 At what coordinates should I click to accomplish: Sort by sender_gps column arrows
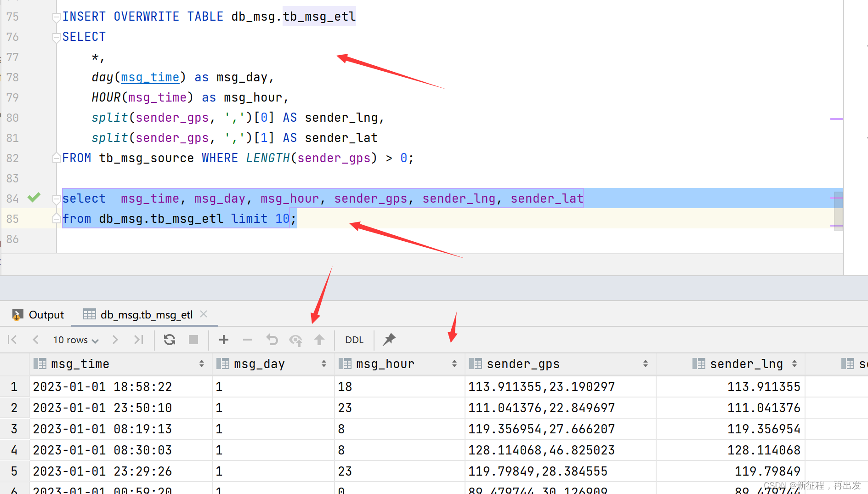point(646,364)
